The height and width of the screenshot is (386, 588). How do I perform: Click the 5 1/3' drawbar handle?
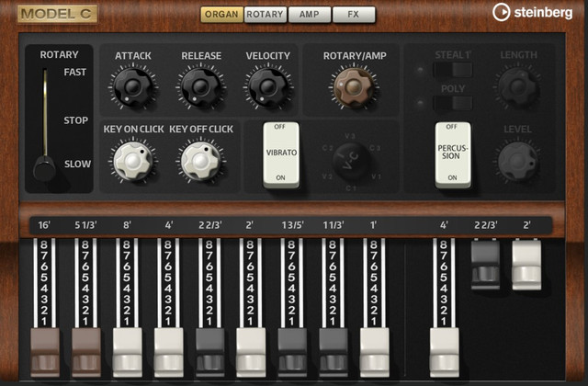click(x=86, y=352)
